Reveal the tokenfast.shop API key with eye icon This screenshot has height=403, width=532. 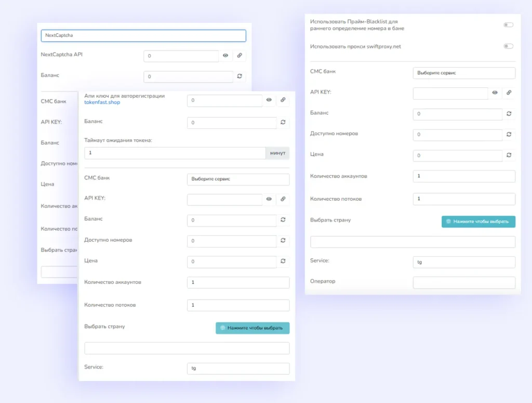[x=269, y=100]
